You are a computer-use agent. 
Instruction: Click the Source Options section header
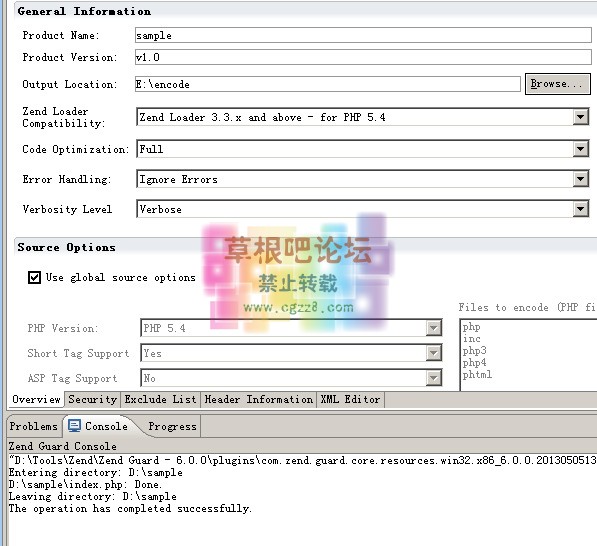click(66, 247)
